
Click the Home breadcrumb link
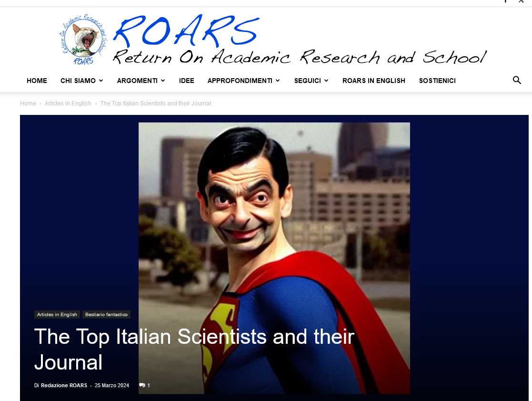[28, 103]
